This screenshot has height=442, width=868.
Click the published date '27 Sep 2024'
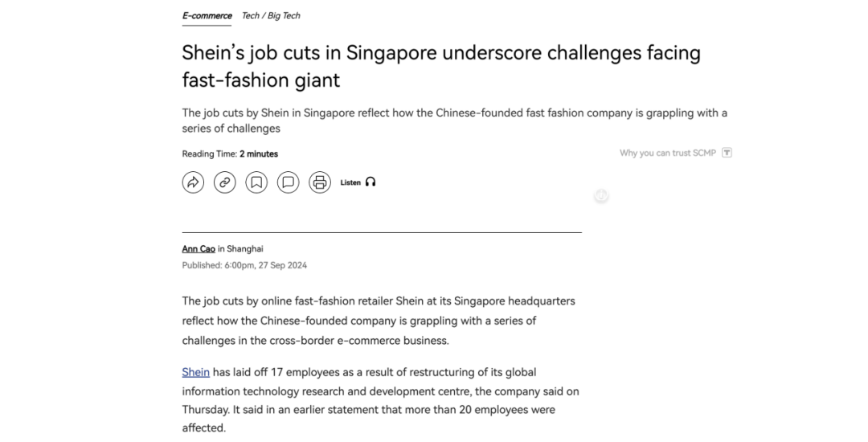(280, 265)
